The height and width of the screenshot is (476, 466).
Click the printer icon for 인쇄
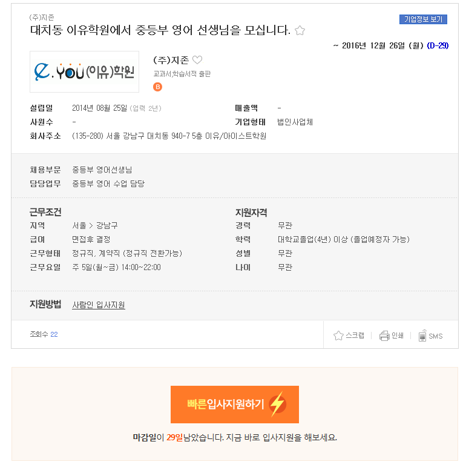tap(384, 336)
